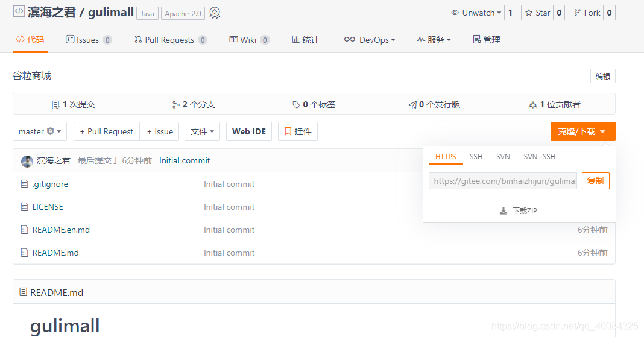Open the Pull Requests tab

pos(171,40)
